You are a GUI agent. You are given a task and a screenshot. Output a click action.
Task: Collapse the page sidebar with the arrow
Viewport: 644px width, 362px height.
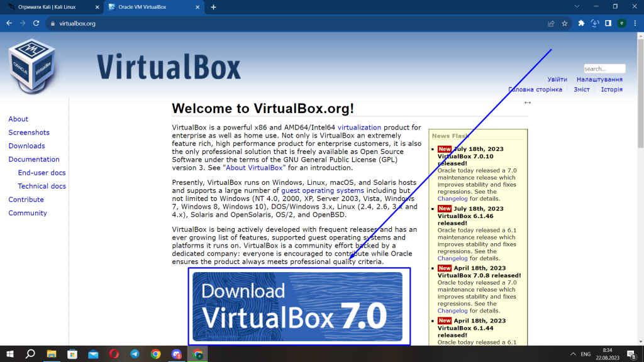[527, 102]
